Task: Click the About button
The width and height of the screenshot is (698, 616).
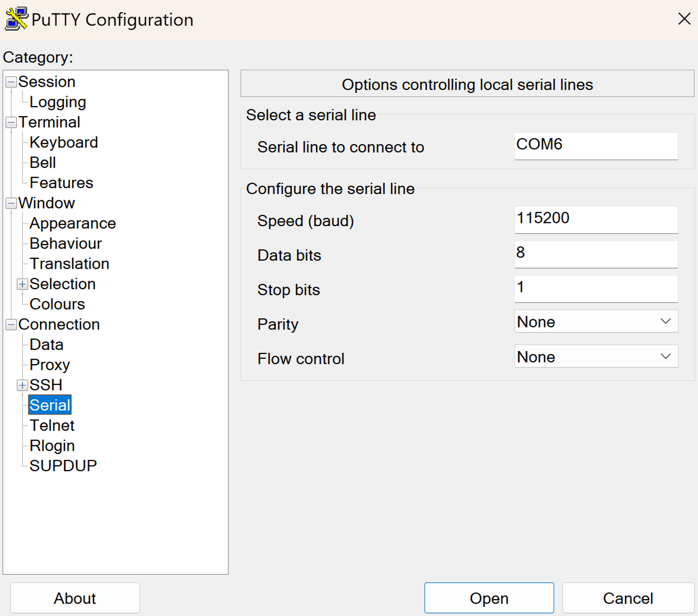Action: 75,598
